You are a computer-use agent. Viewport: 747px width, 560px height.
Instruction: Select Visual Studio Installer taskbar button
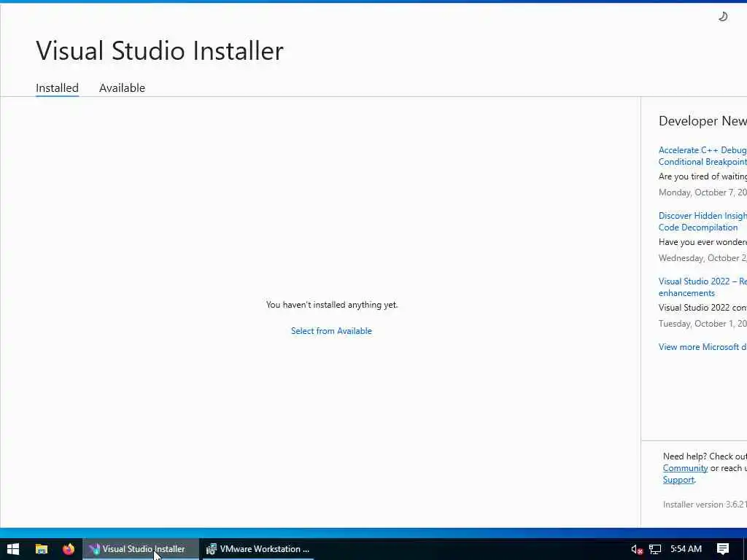tap(141, 549)
